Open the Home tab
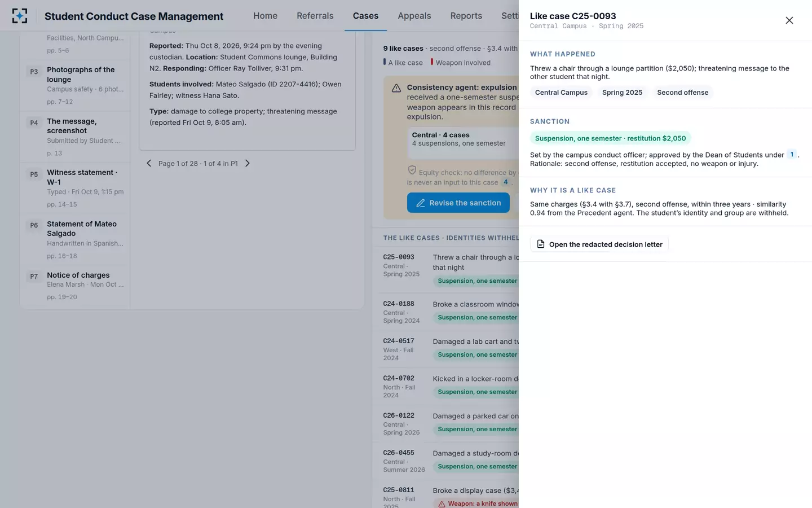The height and width of the screenshot is (508, 812). [265, 16]
